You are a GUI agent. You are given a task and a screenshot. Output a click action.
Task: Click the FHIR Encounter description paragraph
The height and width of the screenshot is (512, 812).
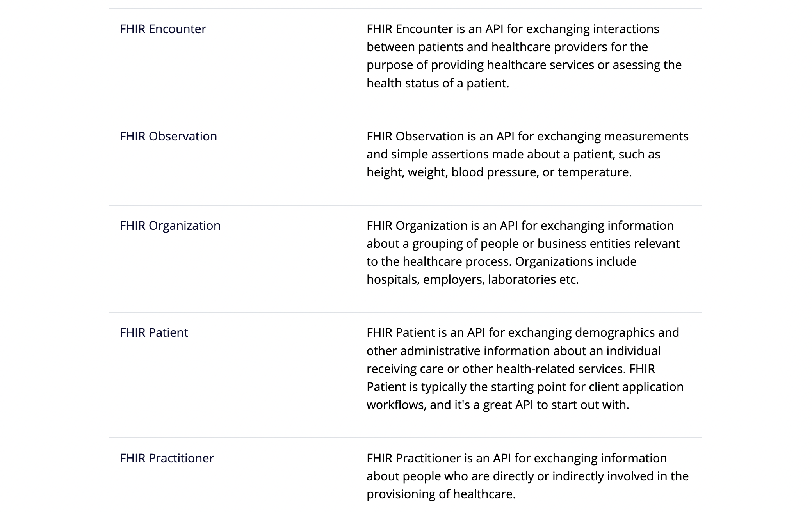point(524,56)
